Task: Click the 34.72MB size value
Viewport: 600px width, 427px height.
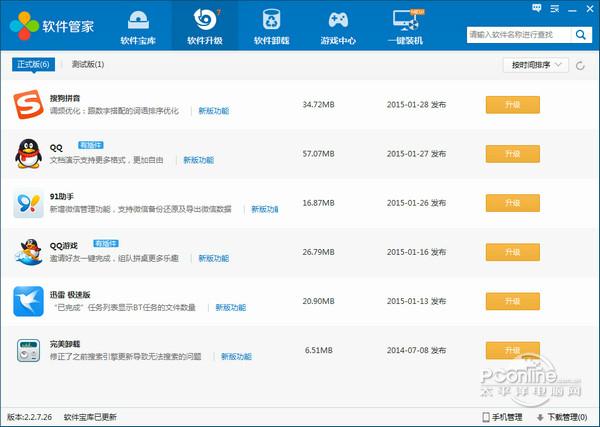Action: point(318,104)
